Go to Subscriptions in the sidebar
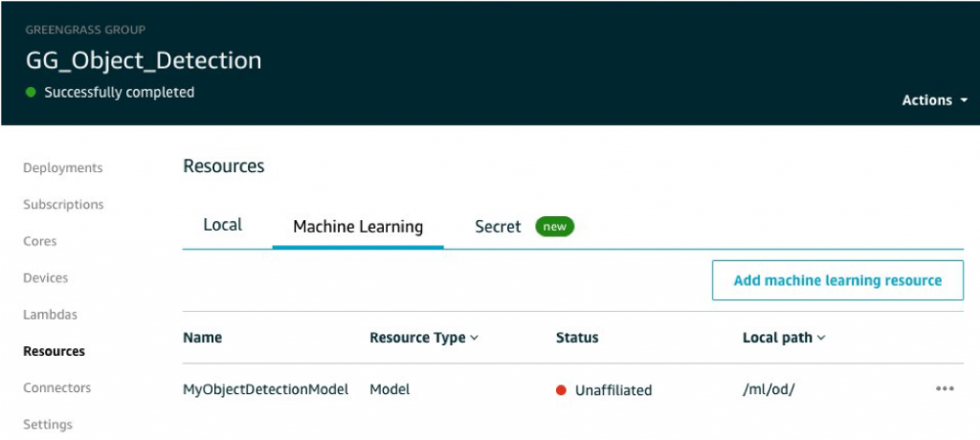 (x=63, y=205)
